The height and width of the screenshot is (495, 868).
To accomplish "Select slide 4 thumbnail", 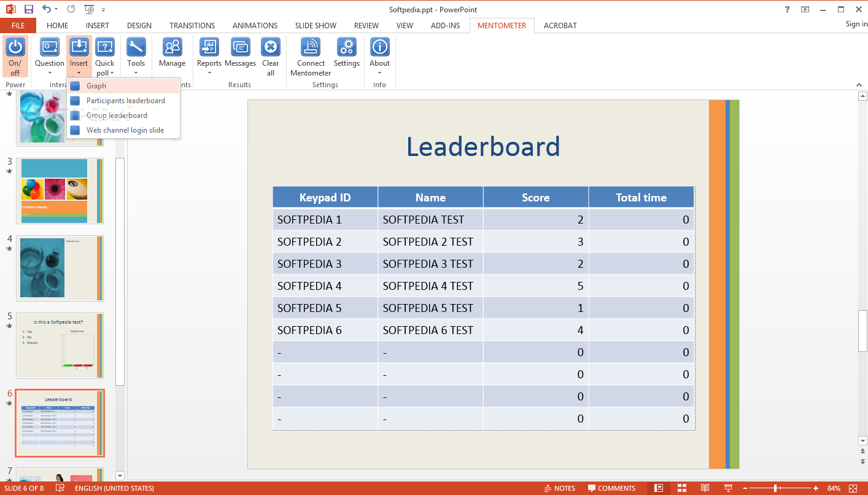I will tap(60, 268).
